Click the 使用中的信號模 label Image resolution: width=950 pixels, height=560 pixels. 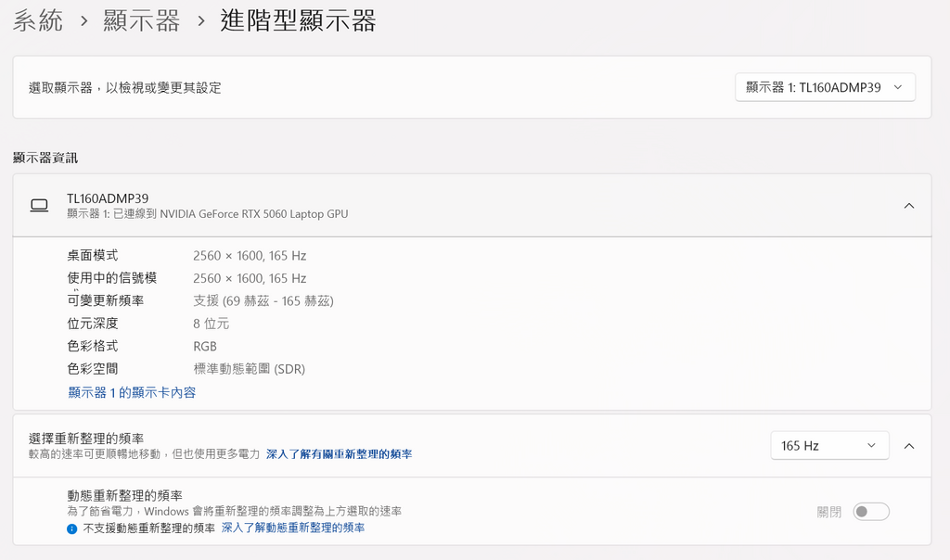coord(112,278)
